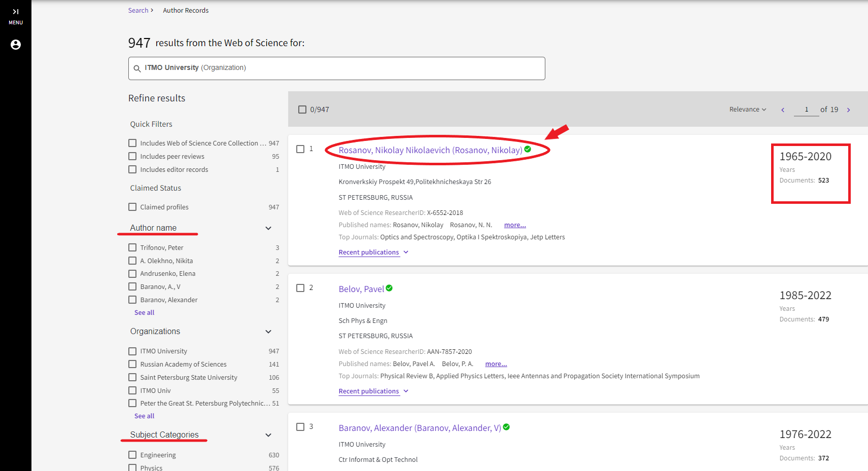This screenshot has width=868, height=471.
Task: Check Peter the Great St. Petersburg Polytechnic filter
Action: (x=132, y=403)
